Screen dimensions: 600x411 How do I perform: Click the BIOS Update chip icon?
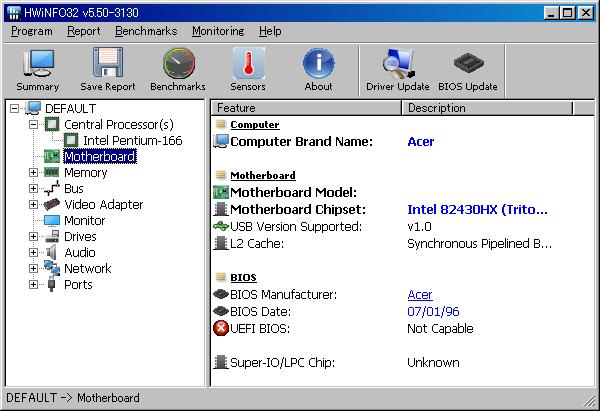point(468,62)
